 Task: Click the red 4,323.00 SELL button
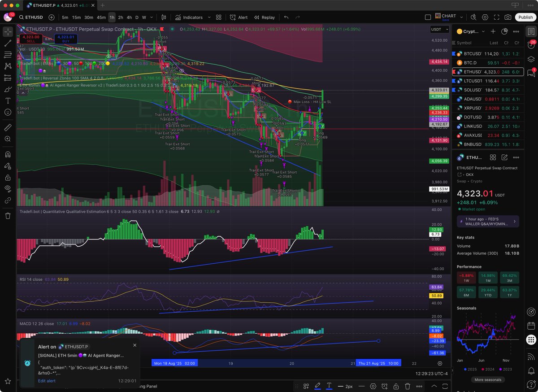tap(31, 39)
